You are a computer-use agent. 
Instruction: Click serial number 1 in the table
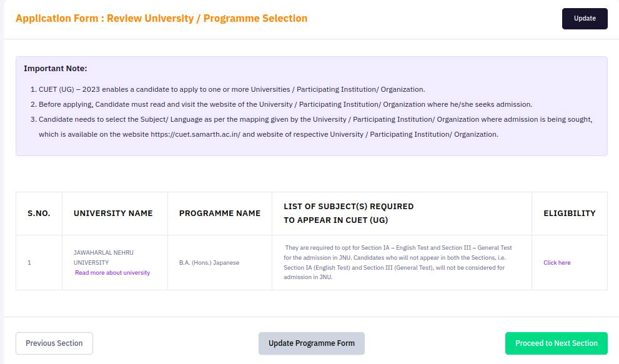coord(29,262)
